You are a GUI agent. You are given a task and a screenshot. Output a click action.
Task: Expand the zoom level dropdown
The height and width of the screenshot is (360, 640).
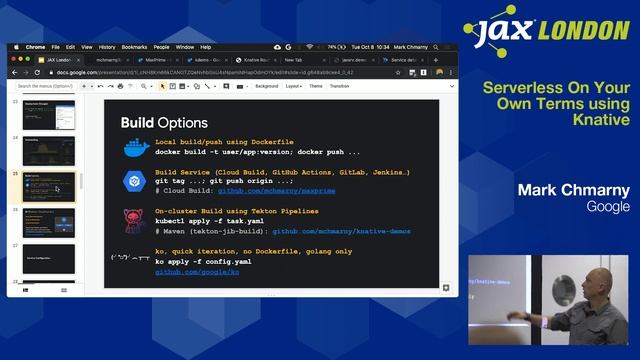click(x=151, y=86)
